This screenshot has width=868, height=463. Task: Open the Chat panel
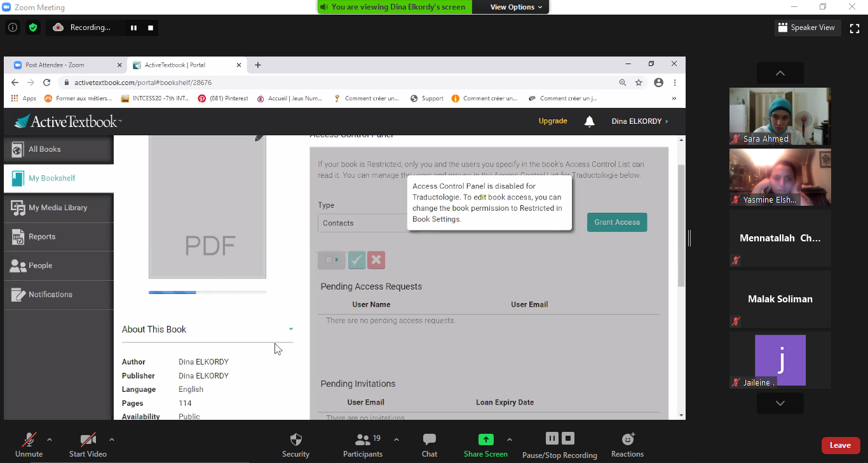pyautogui.click(x=430, y=440)
